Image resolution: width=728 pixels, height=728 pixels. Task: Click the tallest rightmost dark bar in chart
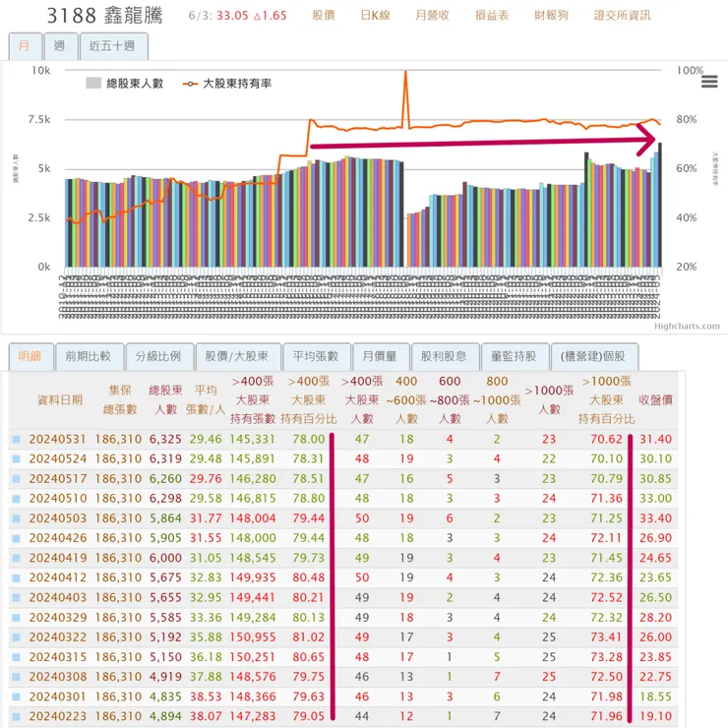tap(660, 205)
